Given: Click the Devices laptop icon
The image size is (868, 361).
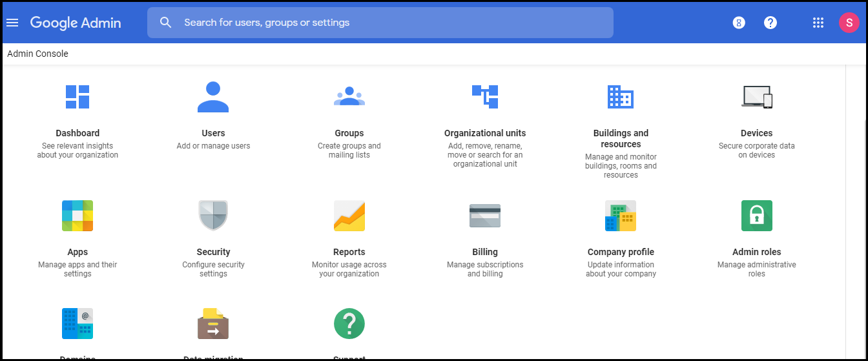Looking at the screenshot, I should point(756,97).
